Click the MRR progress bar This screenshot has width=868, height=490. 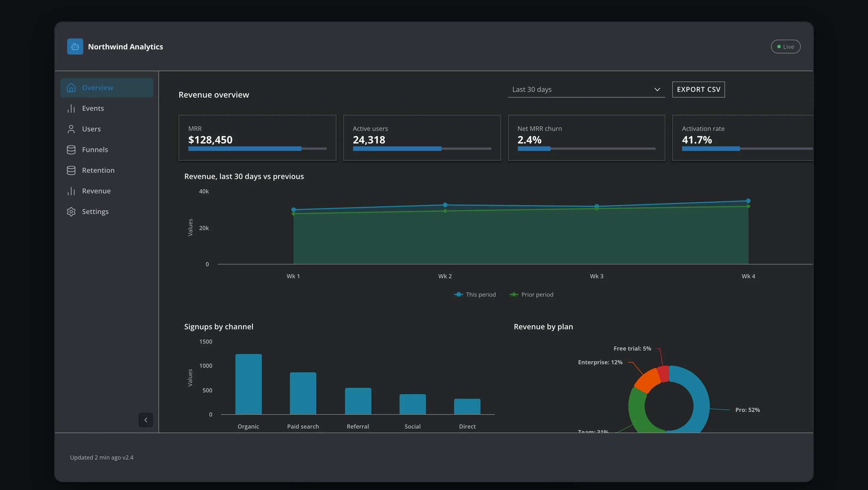[x=257, y=149]
